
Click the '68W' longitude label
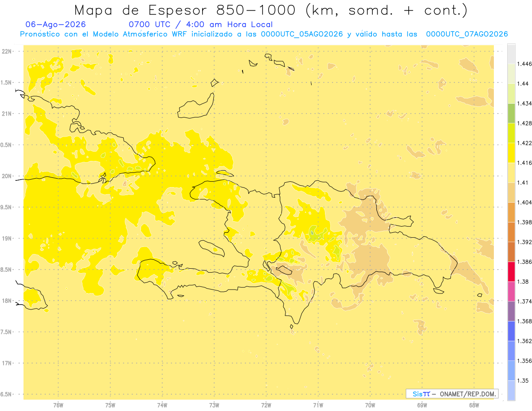point(474,405)
